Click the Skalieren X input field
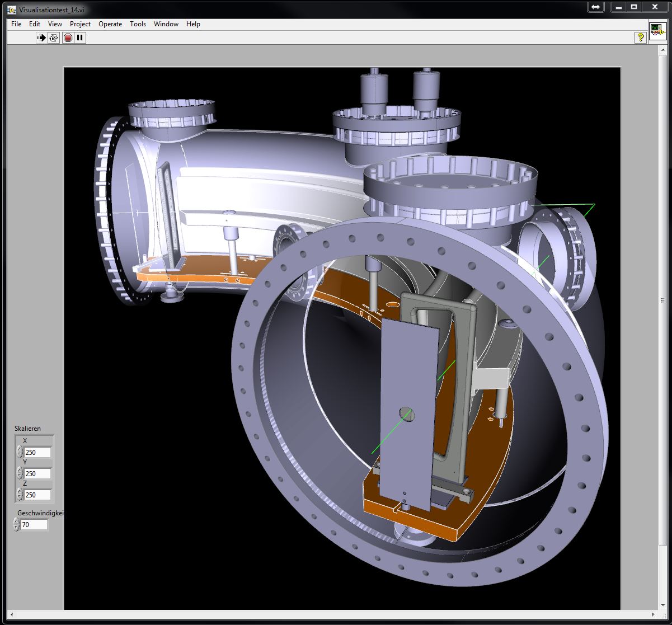672x625 pixels. point(37,453)
